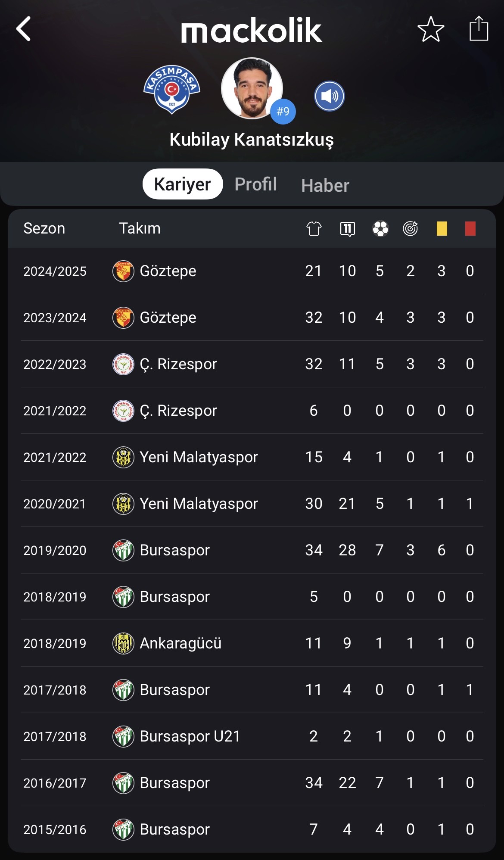The image size is (504, 860).
Task: Add player to favorites with star icon
Action: (x=431, y=29)
